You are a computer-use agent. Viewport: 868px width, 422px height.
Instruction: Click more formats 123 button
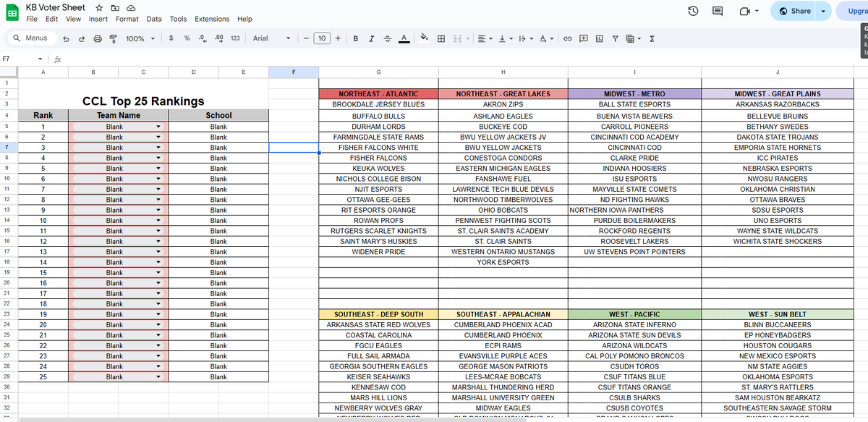(235, 38)
